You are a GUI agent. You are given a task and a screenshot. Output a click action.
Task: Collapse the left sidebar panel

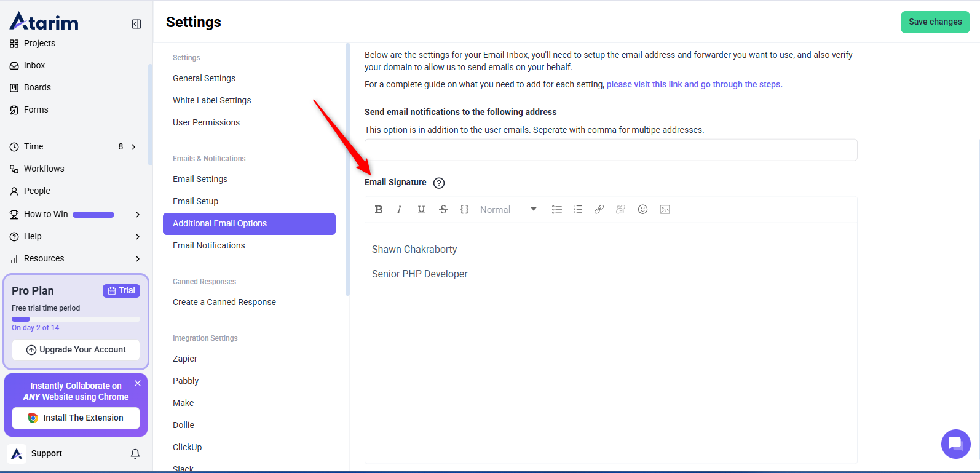point(136,24)
